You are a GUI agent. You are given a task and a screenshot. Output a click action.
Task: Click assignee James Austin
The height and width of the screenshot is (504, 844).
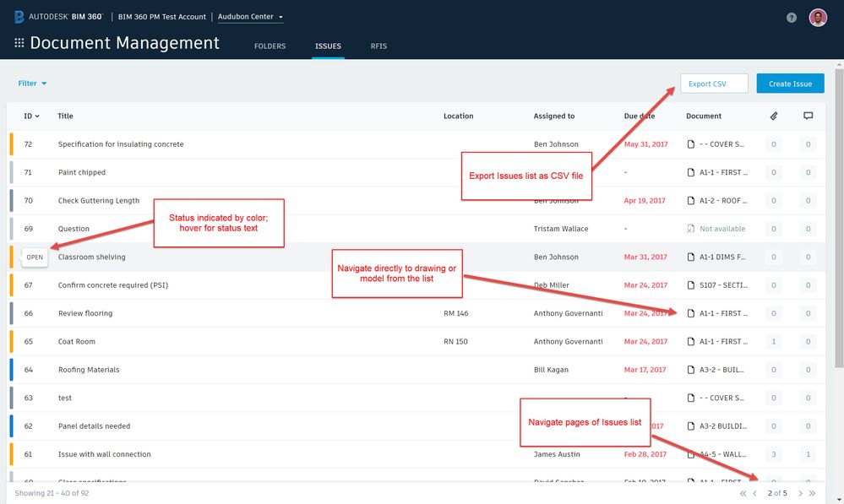(557, 454)
